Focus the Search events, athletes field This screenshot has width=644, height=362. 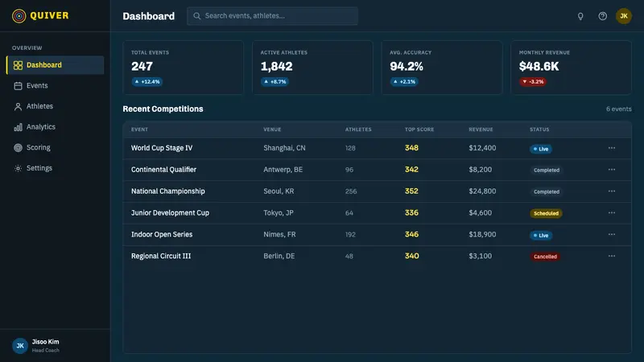pyautogui.click(x=272, y=16)
